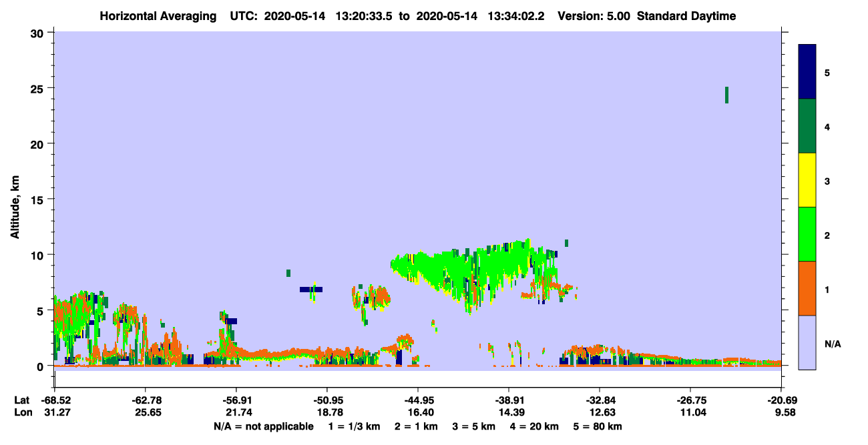The image size is (868, 445).
Task: Click the 'Lat' axis row label
Action: (x=21, y=400)
